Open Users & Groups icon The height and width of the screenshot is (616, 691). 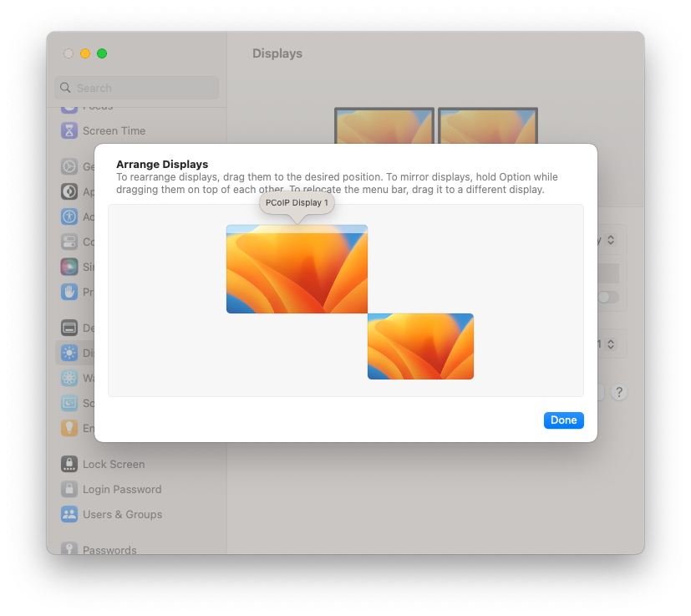pyautogui.click(x=69, y=514)
